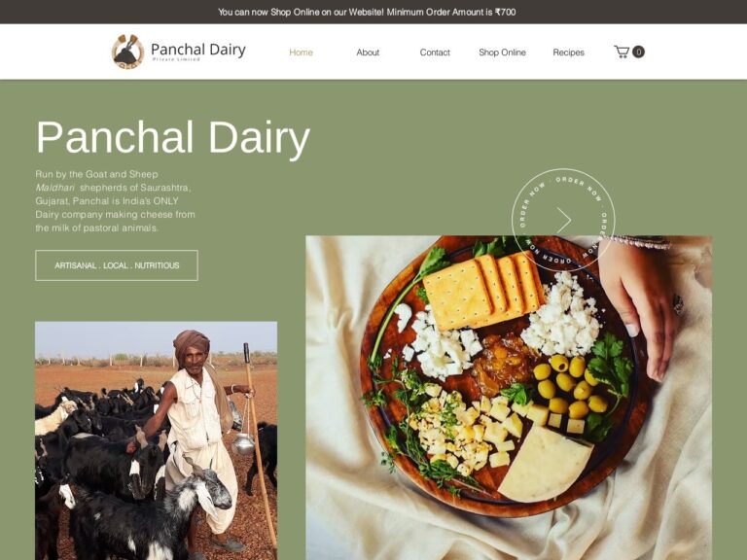The height and width of the screenshot is (560, 747).
Task: Click the shepherd with goats photo
Action: coord(157,440)
